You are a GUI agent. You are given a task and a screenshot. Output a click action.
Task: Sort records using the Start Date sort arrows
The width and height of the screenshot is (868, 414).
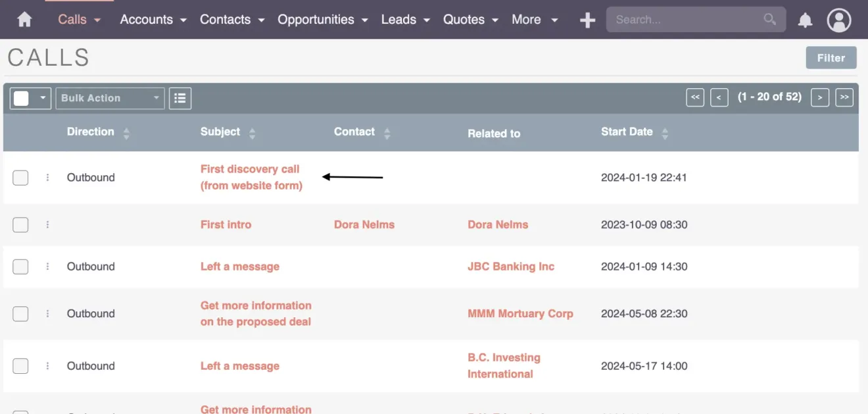pos(665,132)
